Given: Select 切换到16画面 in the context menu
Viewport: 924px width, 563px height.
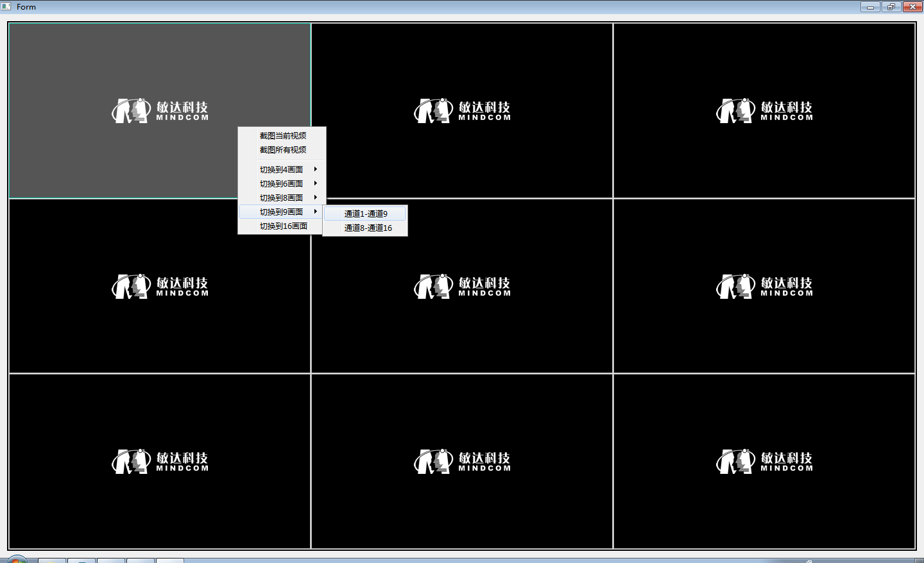Looking at the screenshot, I should (283, 226).
